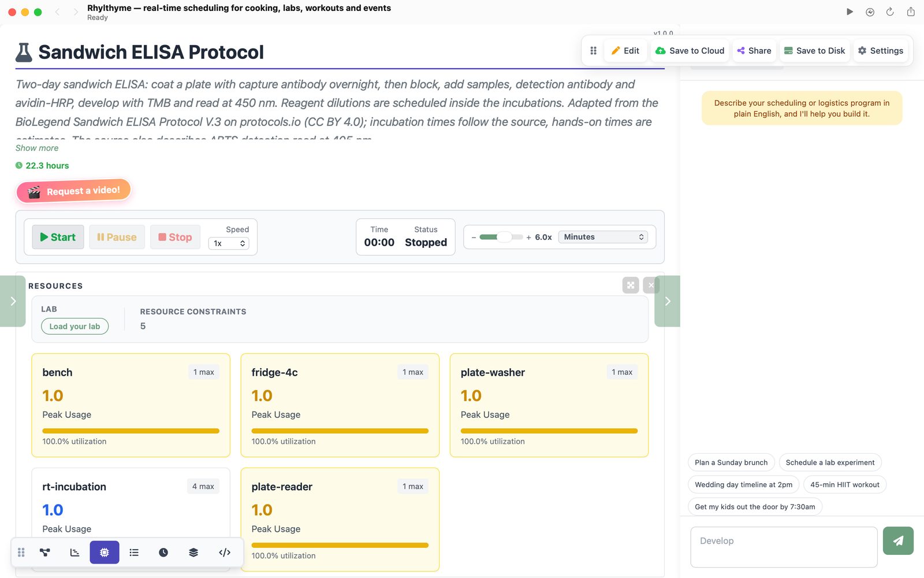Pick the '45-min HIIT workout' suggestion
The height and width of the screenshot is (578, 924).
click(x=845, y=484)
